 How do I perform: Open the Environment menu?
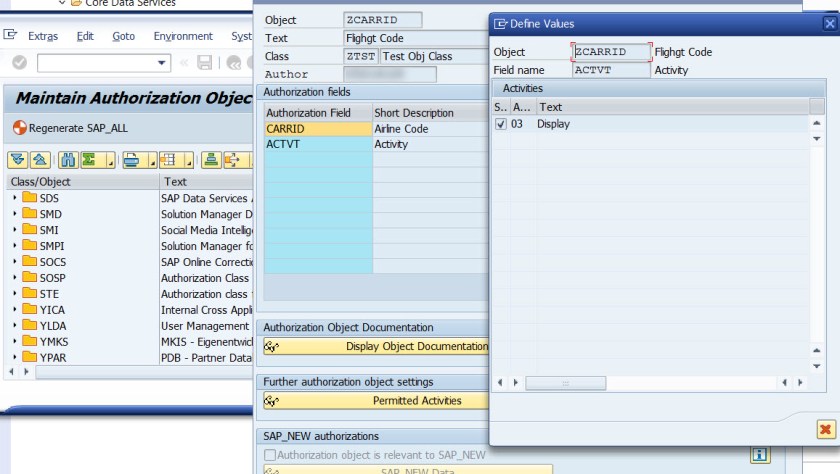183,36
